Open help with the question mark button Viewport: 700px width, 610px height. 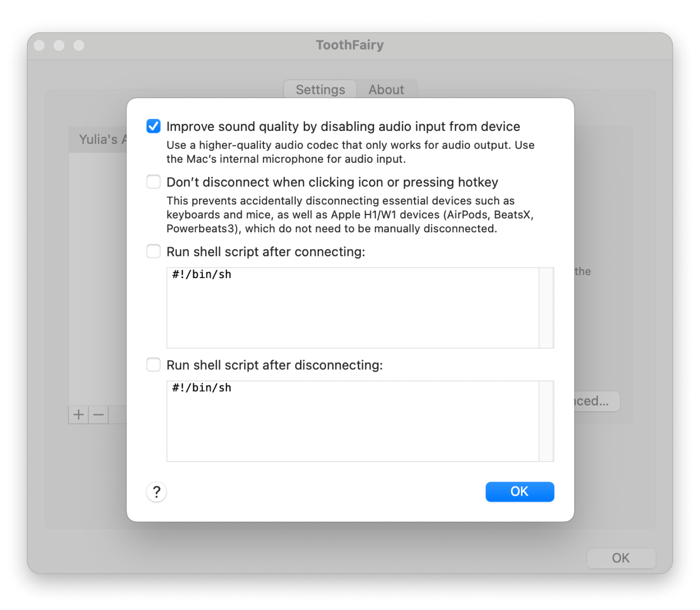(157, 492)
